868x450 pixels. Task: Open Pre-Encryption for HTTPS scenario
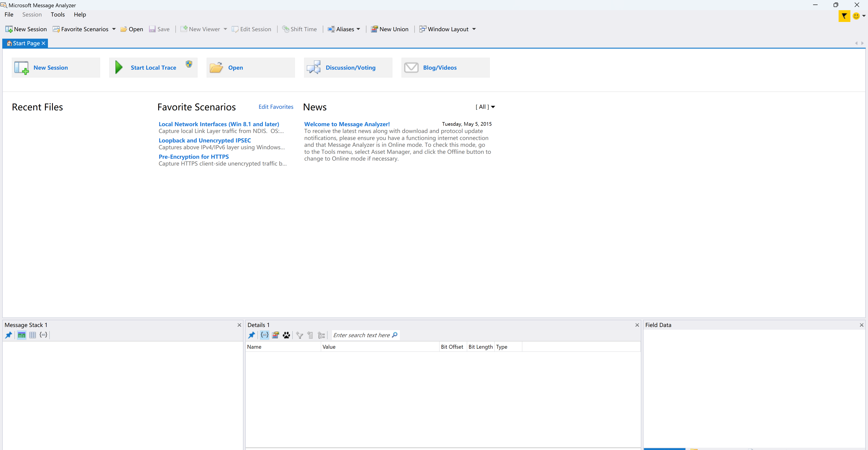coord(193,157)
